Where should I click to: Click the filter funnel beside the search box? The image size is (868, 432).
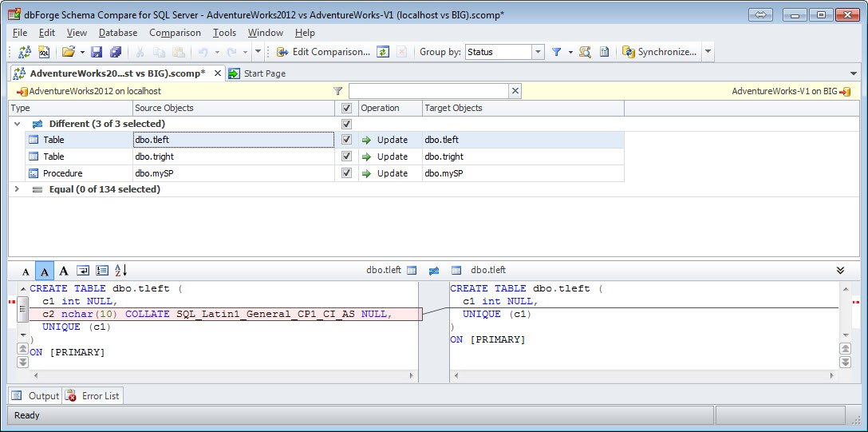tap(338, 91)
